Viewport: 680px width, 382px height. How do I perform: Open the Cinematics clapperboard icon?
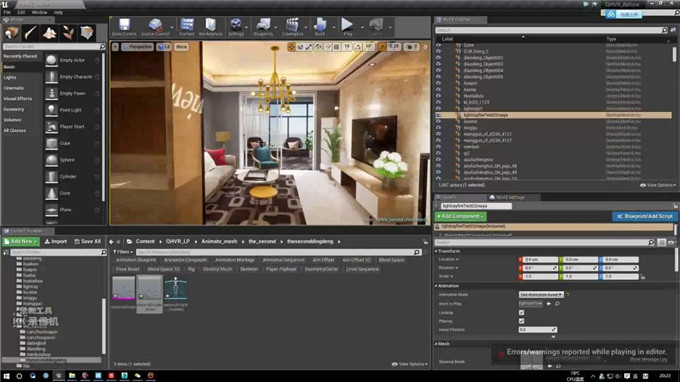(293, 26)
